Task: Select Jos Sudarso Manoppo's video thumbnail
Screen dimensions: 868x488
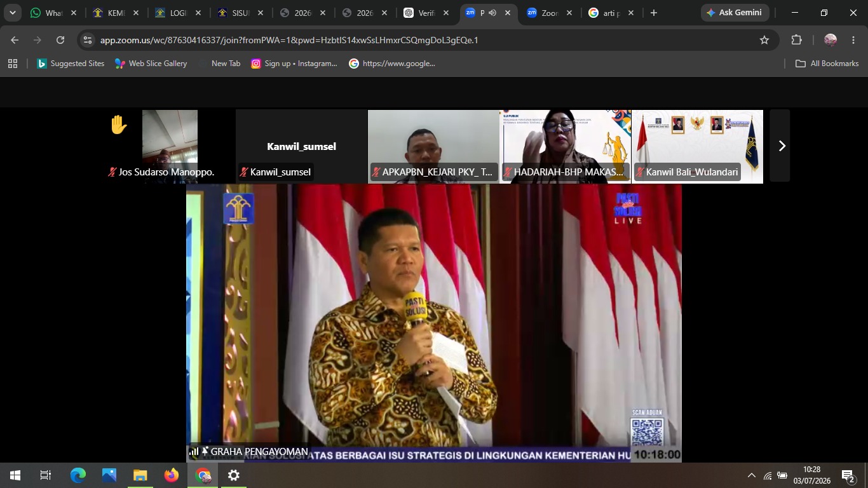Action: tap(170, 146)
